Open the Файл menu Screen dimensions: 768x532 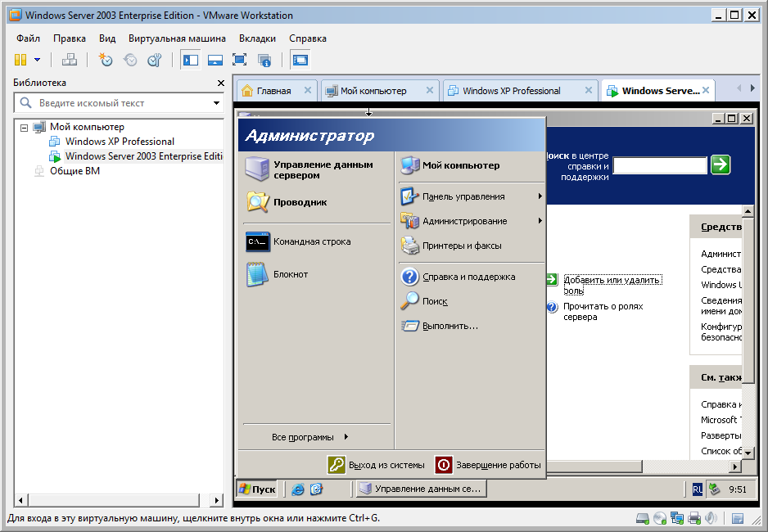coord(28,38)
